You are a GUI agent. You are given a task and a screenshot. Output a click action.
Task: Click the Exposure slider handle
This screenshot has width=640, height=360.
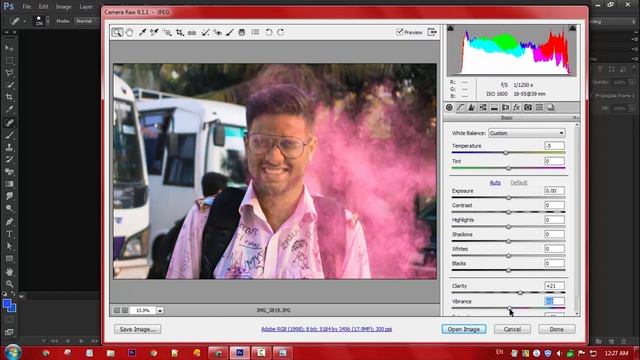(509, 198)
